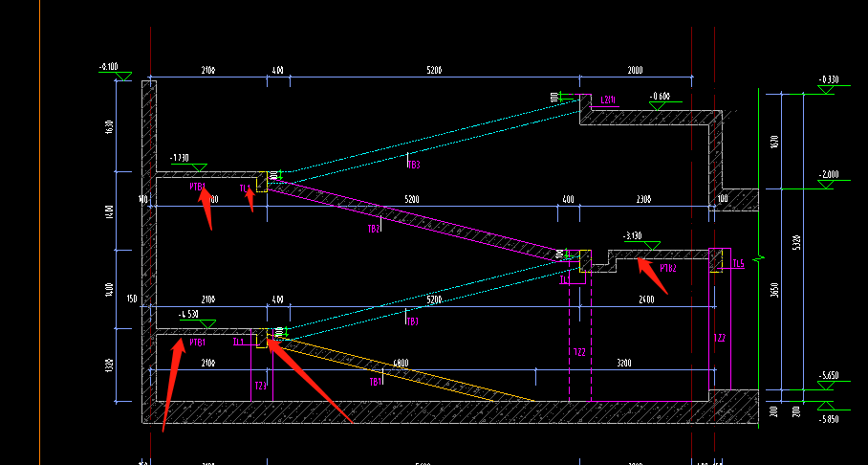Click the L2(1) beam label

608,100
